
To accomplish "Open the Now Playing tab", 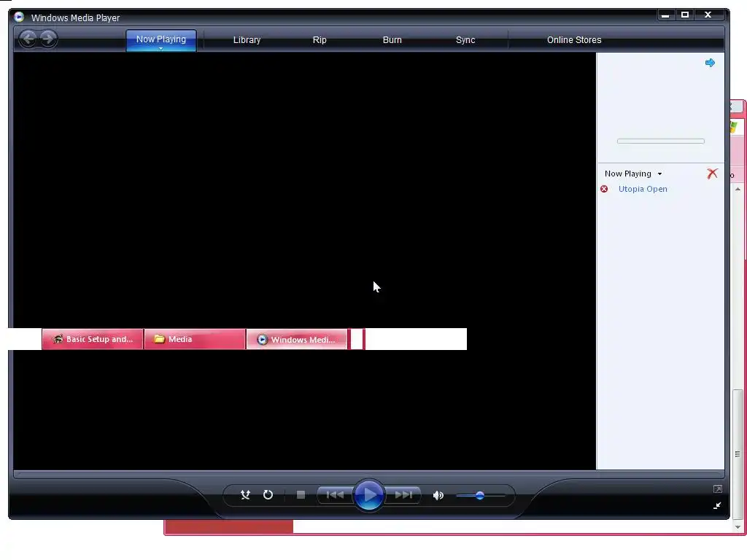I will point(161,39).
